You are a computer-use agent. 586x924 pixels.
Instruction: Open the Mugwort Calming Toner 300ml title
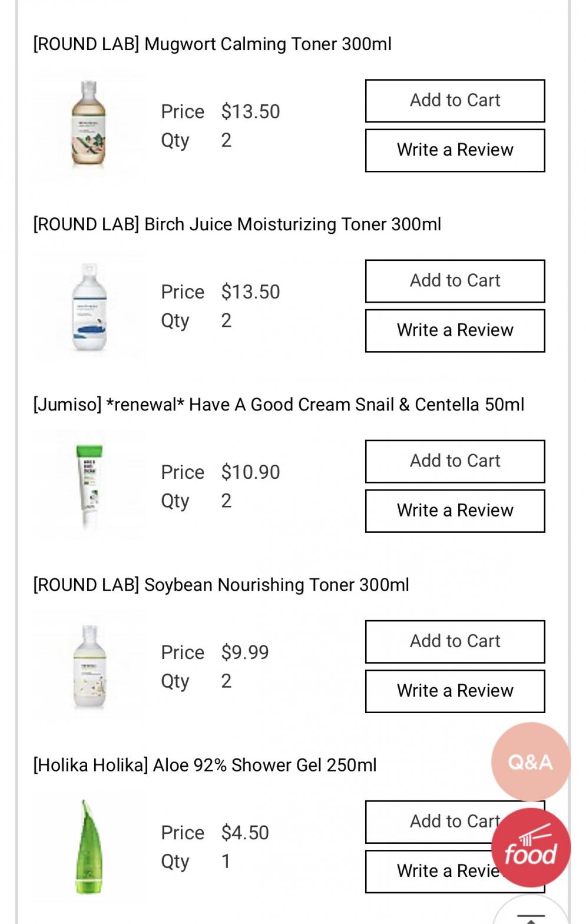click(213, 44)
